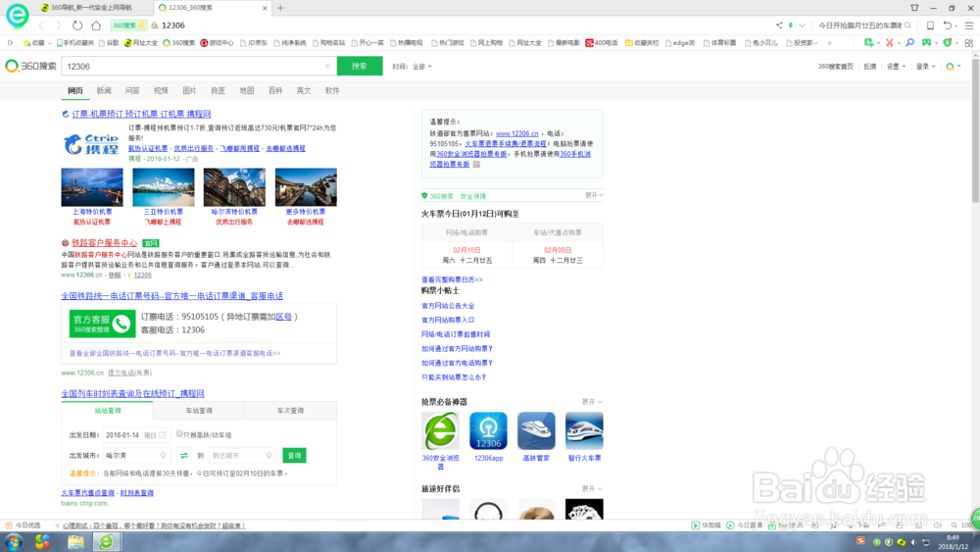Select the 车次查询 tab
The height and width of the screenshot is (552, 980).
[290, 411]
